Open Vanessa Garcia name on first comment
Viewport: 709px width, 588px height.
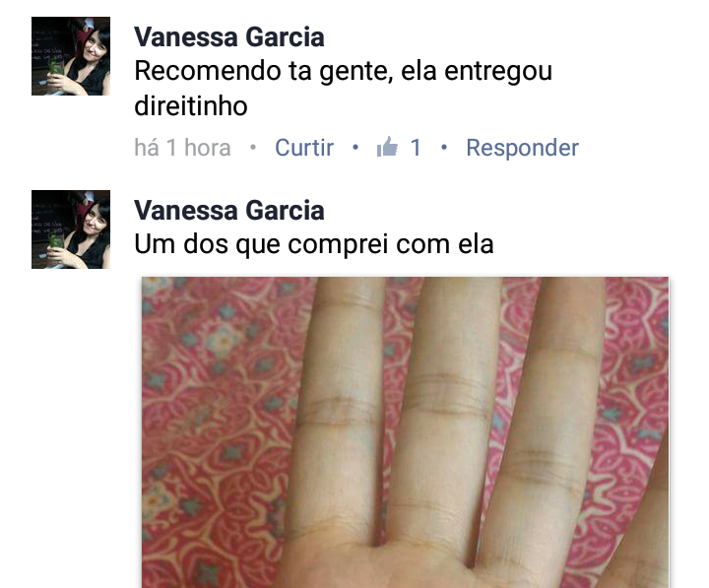(x=229, y=36)
